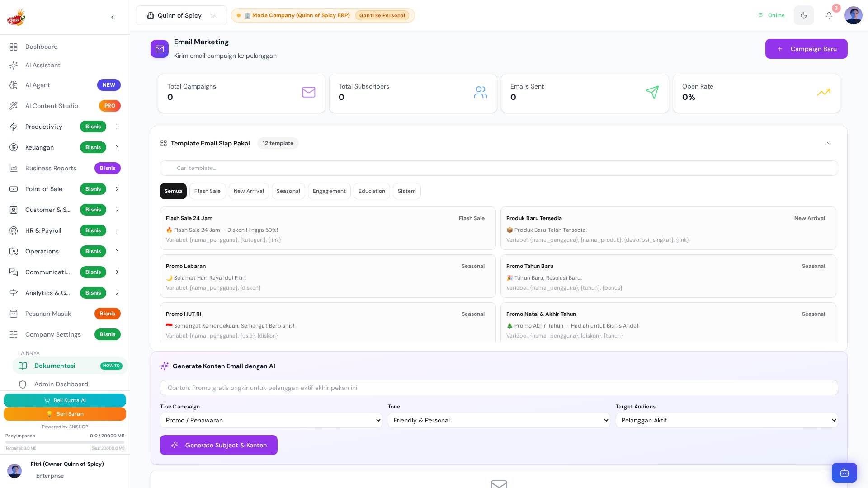Select Education template filter
The width and height of the screenshot is (868, 488).
(372, 192)
